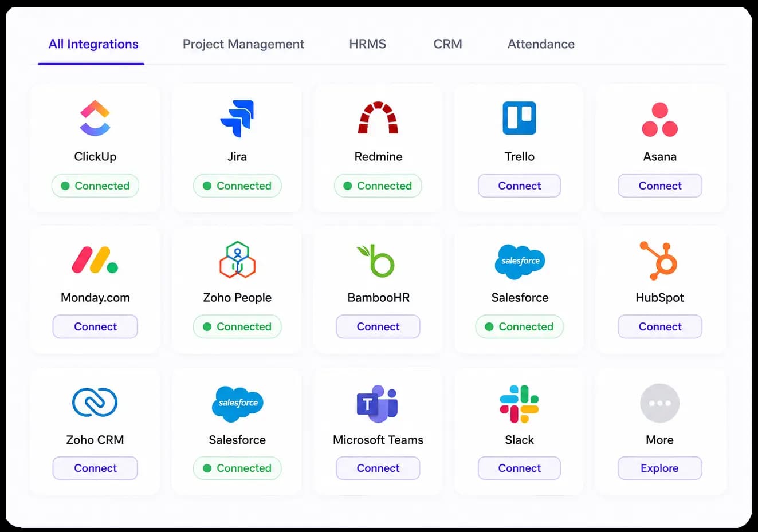Viewport: 758px width, 532px height.
Task: Click the Trello name label
Action: coord(519,156)
